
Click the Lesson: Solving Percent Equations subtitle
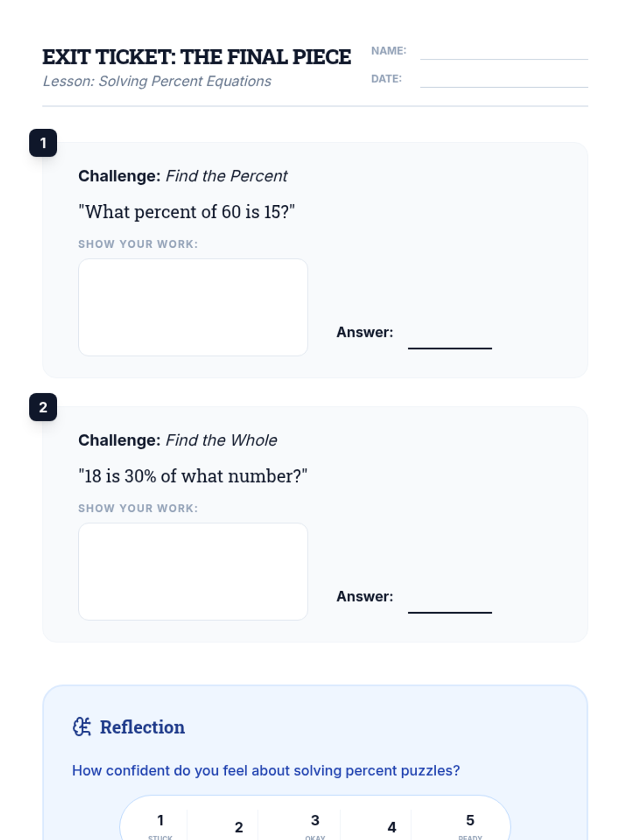pos(157,81)
